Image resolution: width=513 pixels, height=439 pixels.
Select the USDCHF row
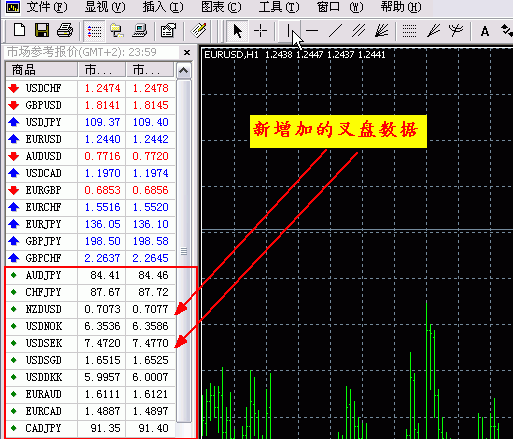click(90, 88)
